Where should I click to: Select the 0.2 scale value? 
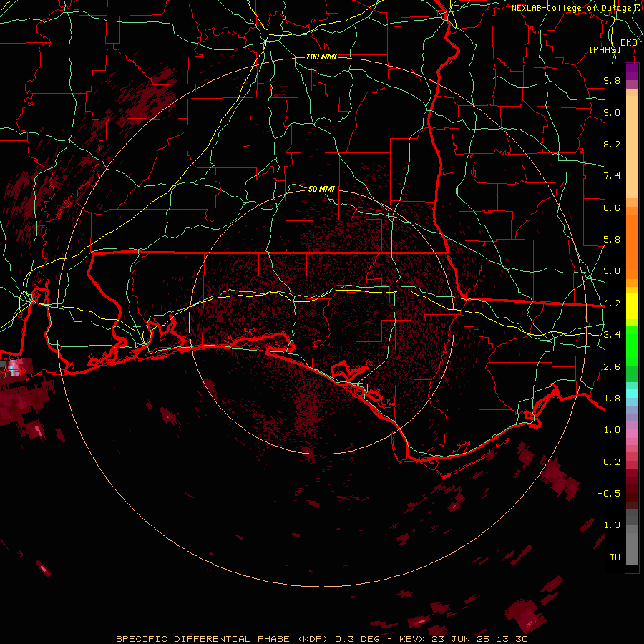pyautogui.click(x=612, y=462)
